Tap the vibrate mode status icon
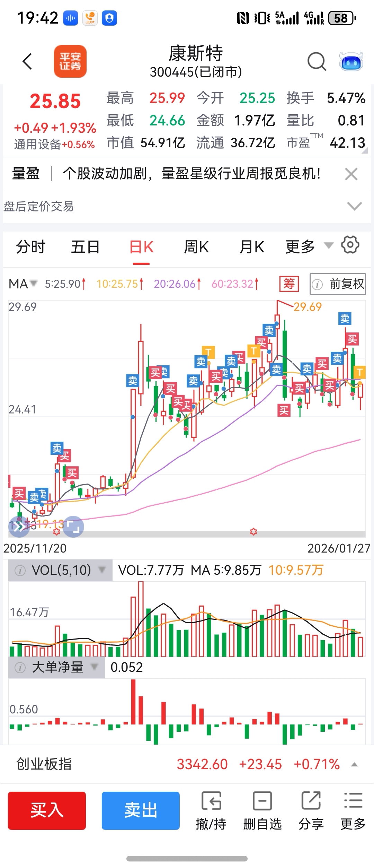This screenshot has width=374, height=868. [262, 18]
